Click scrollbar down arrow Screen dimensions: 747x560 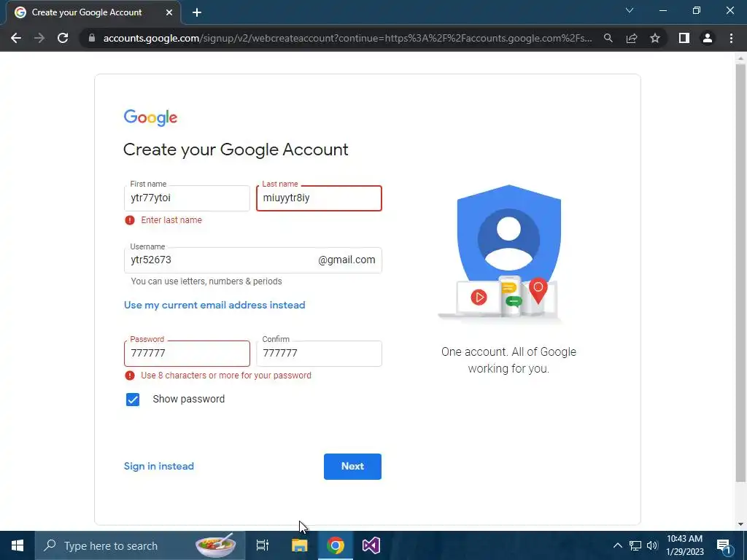pyautogui.click(x=740, y=524)
